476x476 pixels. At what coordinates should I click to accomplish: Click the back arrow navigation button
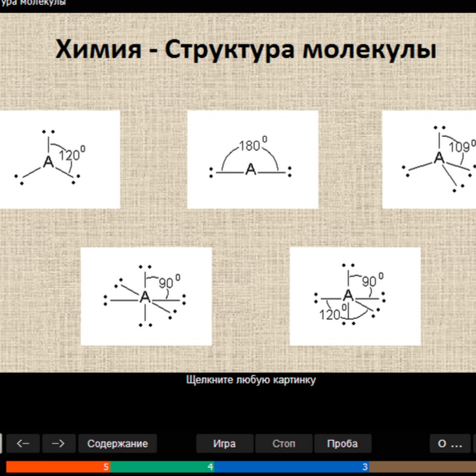point(23,444)
